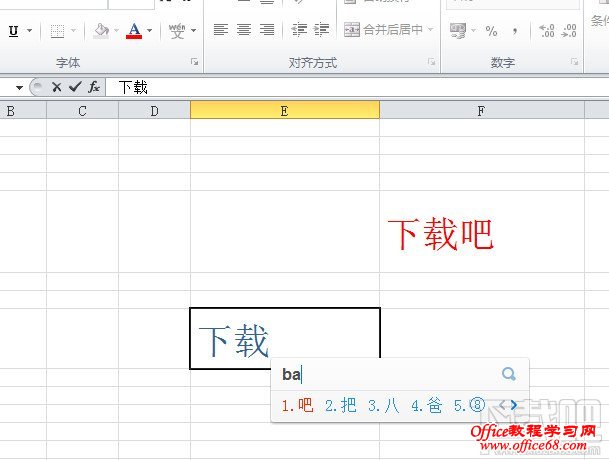Click formula bar text 下载
The height and width of the screenshot is (460, 609).
pyautogui.click(x=133, y=87)
